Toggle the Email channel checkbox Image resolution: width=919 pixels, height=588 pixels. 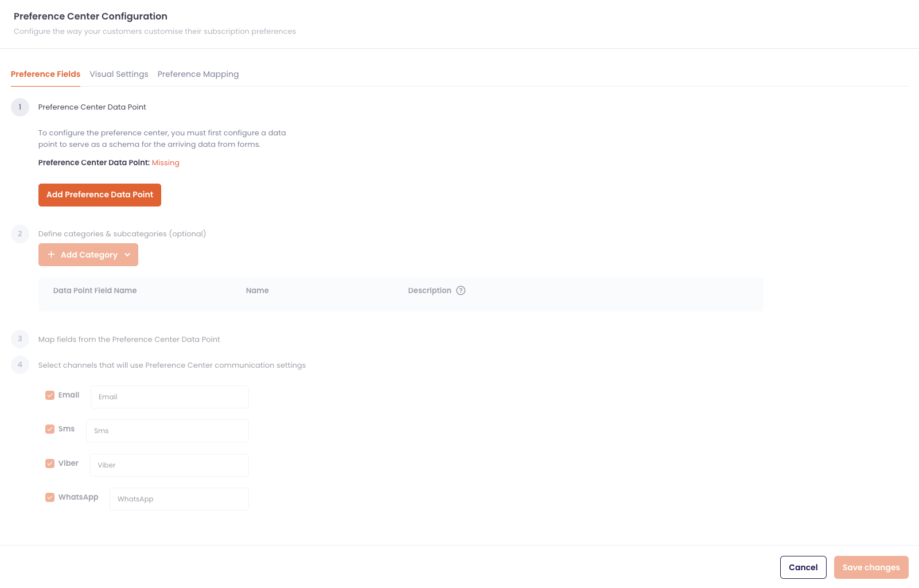(x=50, y=395)
